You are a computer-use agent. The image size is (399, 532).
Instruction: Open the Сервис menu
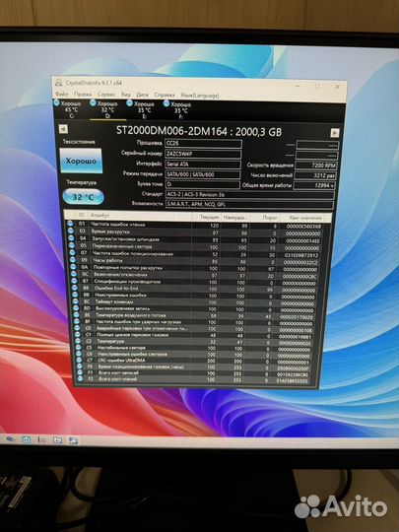tap(106, 95)
